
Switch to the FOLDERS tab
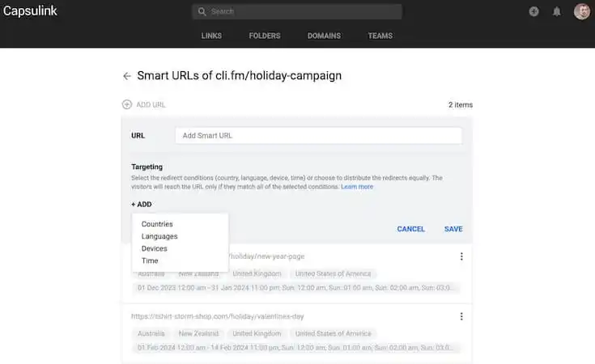point(266,36)
